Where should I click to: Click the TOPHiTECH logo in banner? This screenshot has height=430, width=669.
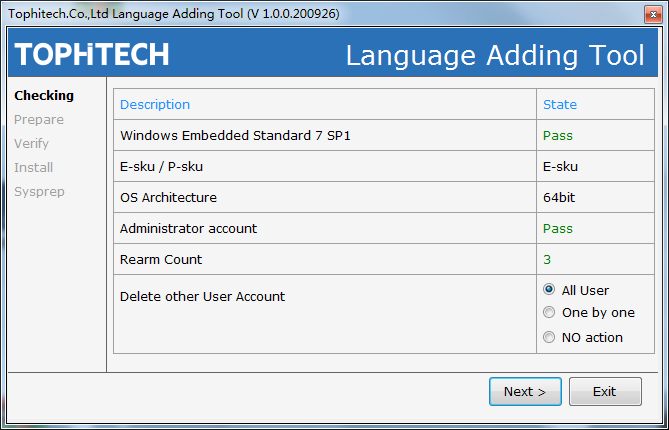click(92, 54)
